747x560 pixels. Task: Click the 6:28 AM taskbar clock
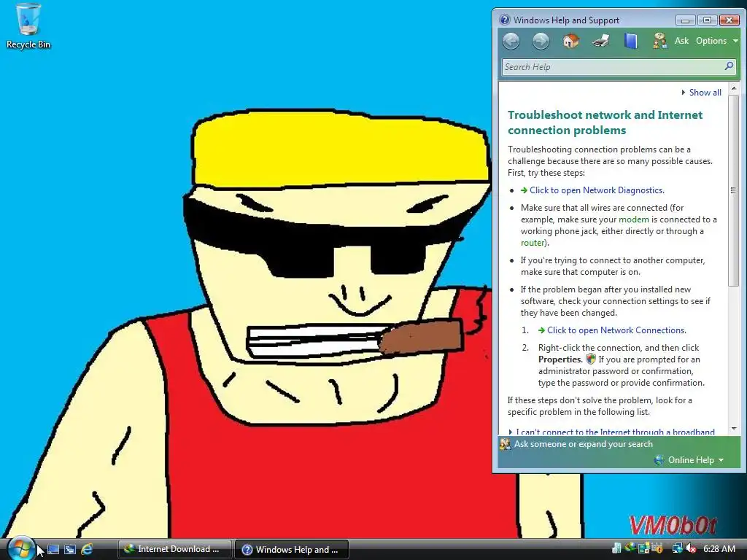(x=719, y=549)
